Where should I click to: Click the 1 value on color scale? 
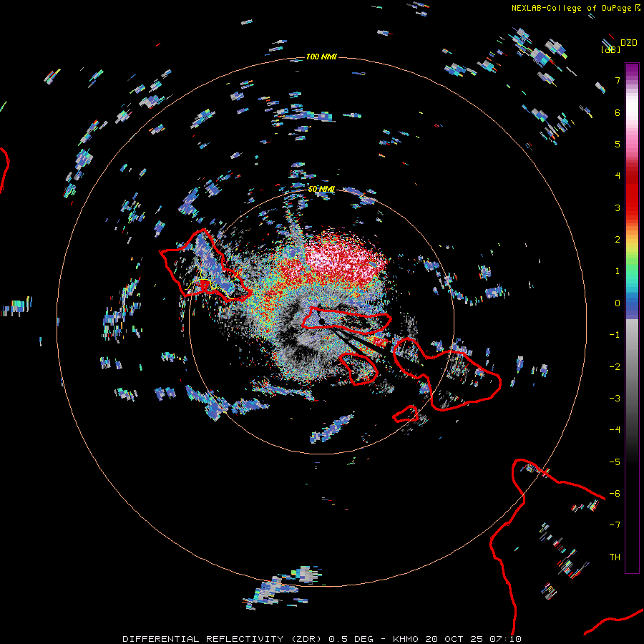pos(618,271)
